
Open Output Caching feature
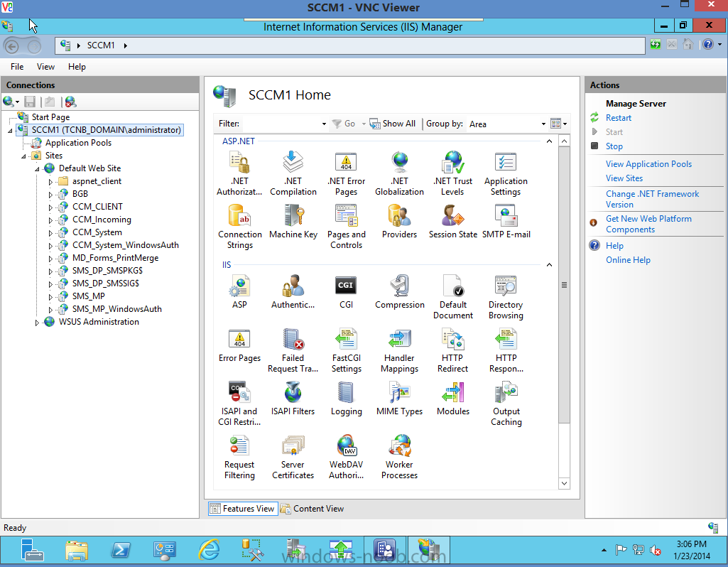coord(506,404)
